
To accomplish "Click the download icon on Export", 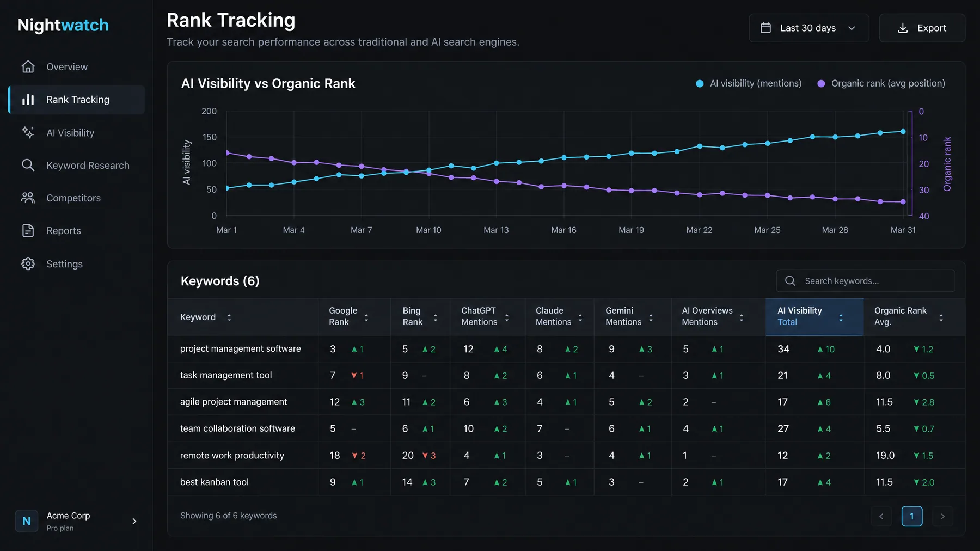I will [x=903, y=28].
